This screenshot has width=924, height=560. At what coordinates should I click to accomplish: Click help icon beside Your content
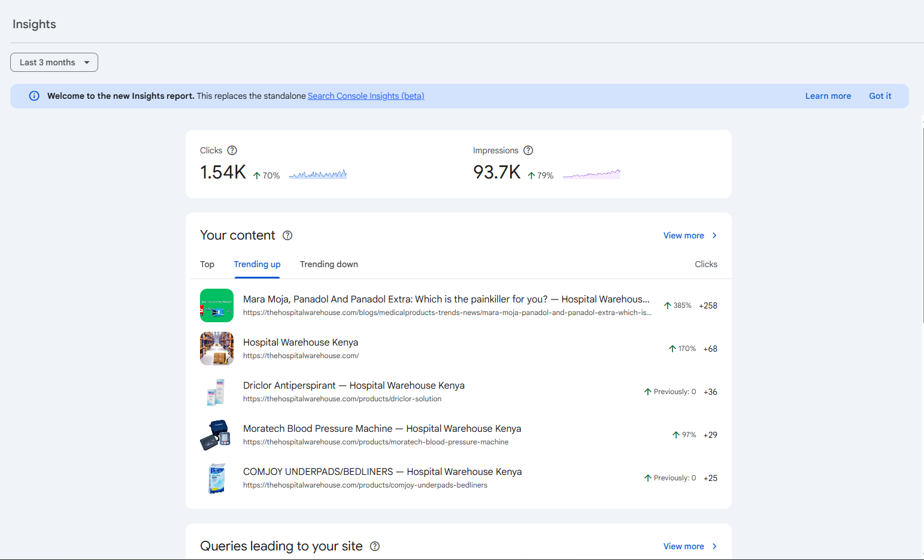[287, 235]
